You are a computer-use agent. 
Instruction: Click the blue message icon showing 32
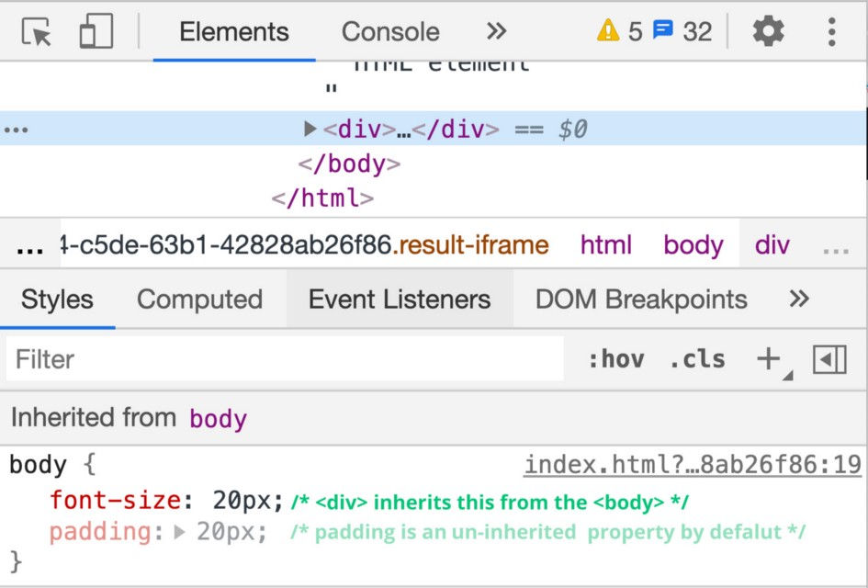(662, 29)
